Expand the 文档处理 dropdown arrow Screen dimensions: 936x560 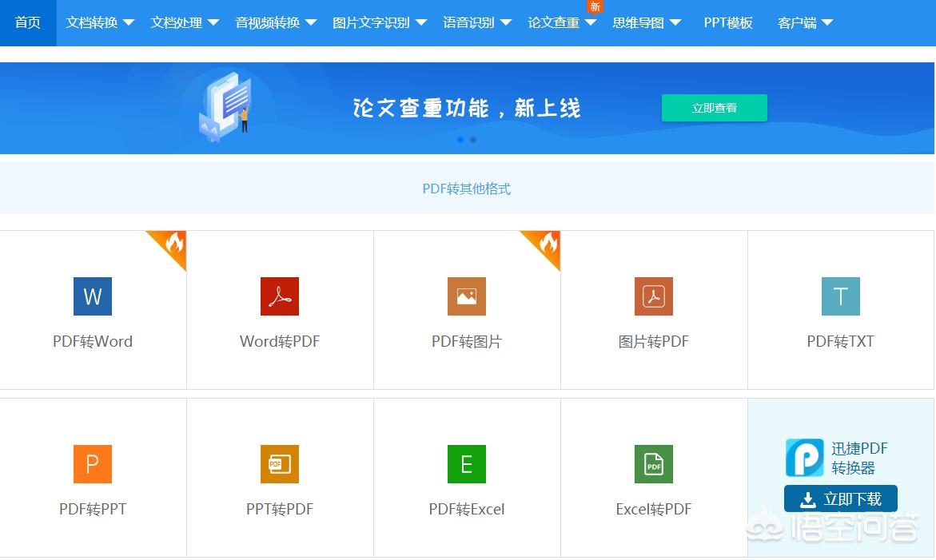point(213,22)
